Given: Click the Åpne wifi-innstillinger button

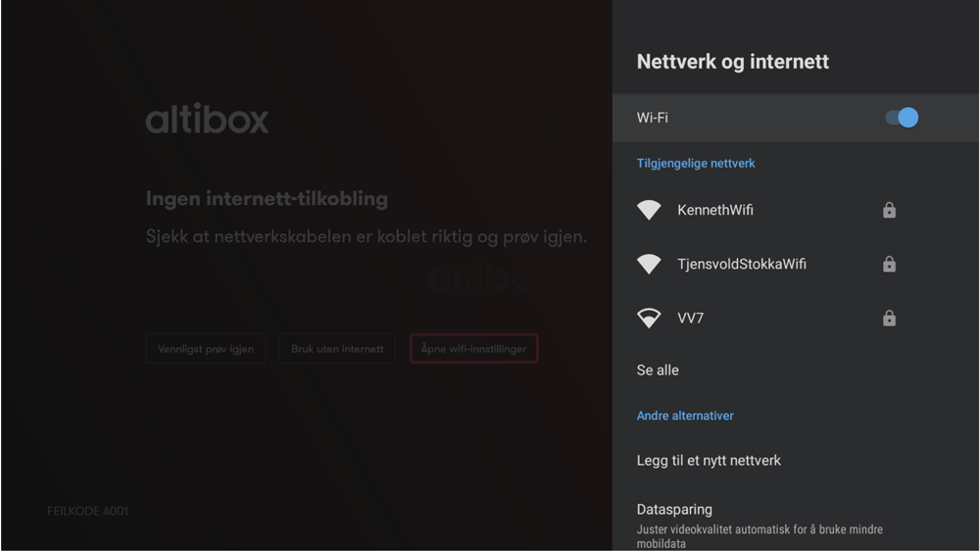Looking at the screenshot, I should (473, 349).
